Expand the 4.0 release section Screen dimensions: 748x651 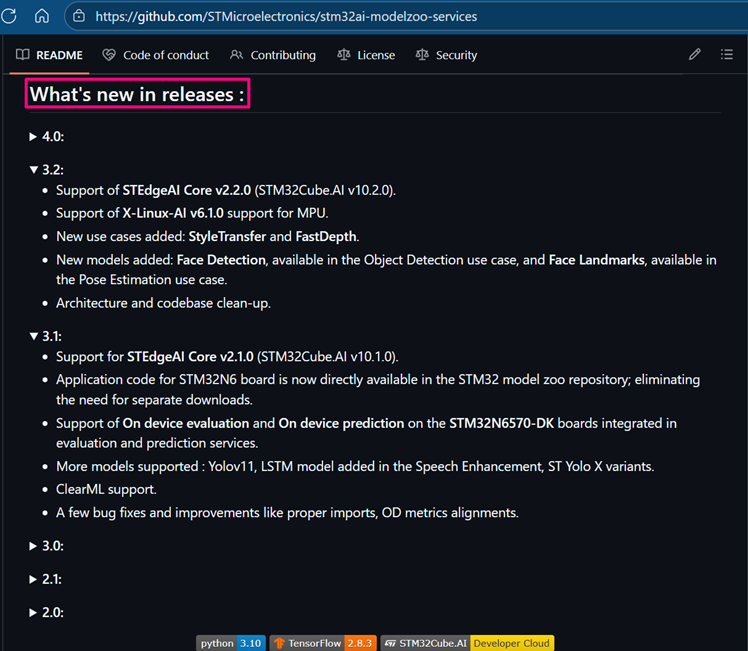coord(46,137)
